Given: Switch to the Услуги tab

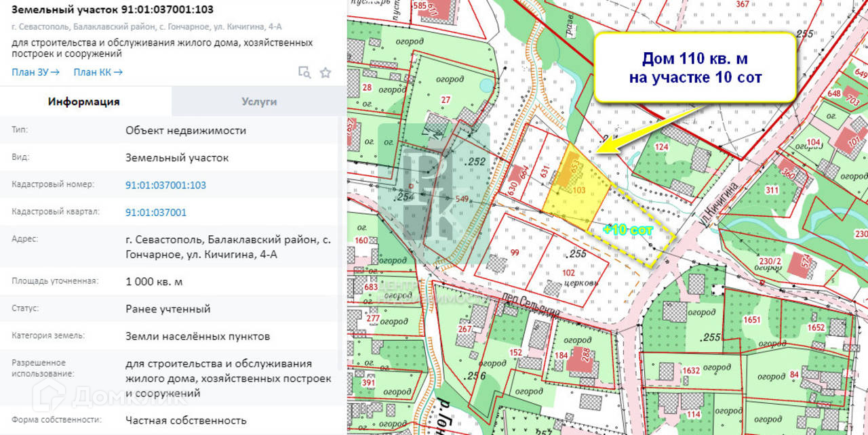Looking at the screenshot, I should point(259,102).
